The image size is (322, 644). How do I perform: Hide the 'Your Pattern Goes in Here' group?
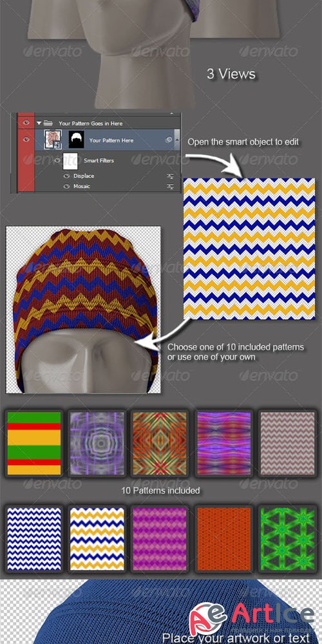26,123
